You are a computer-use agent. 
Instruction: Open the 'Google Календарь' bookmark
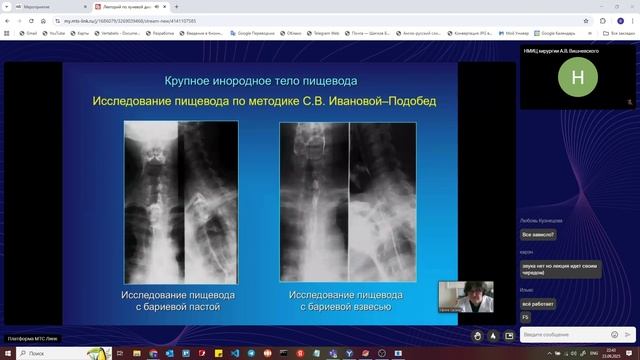point(555,33)
